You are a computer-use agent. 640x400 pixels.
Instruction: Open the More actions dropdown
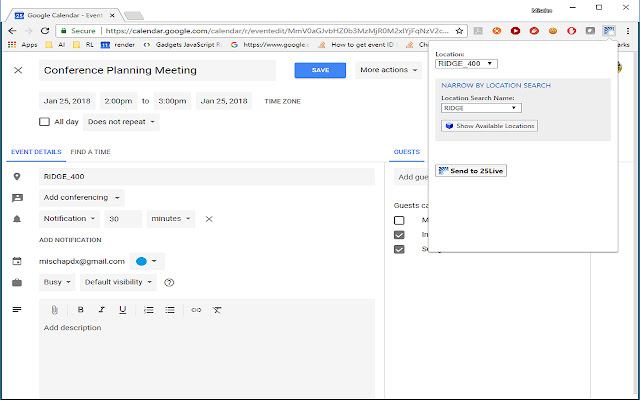[x=389, y=70]
